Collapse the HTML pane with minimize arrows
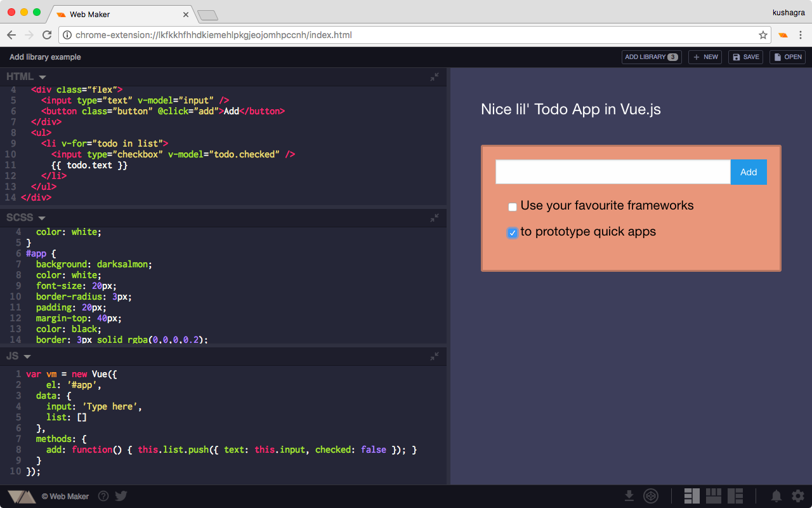The width and height of the screenshot is (812, 508). 435,77
